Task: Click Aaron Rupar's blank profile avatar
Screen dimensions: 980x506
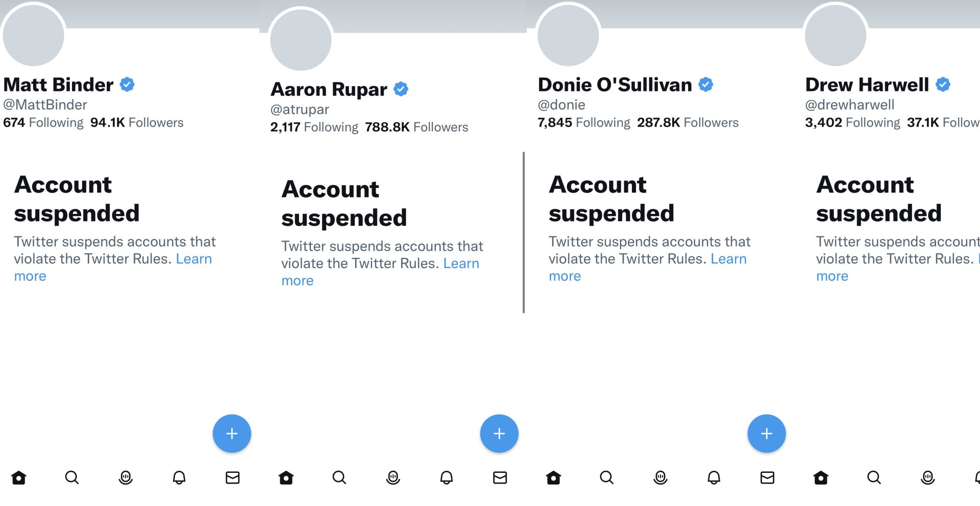Action: pyautogui.click(x=301, y=39)
